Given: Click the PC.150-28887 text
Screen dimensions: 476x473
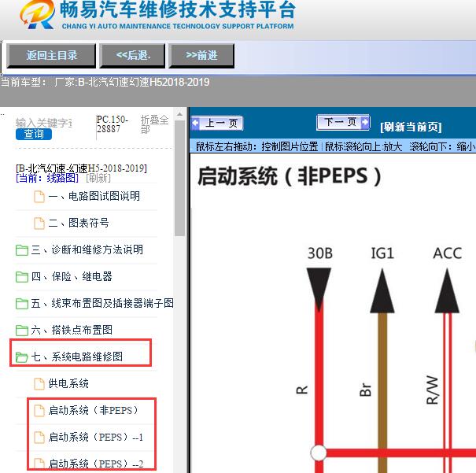Looking at the screenshot, I should coord(112,124).
